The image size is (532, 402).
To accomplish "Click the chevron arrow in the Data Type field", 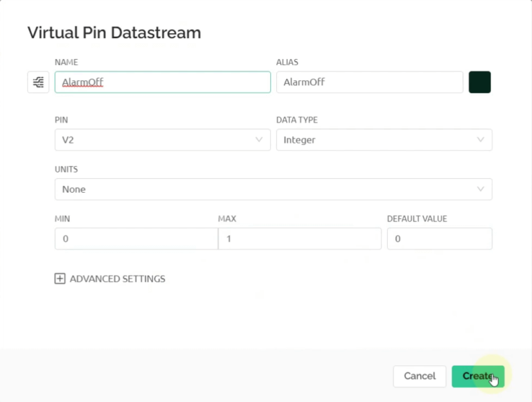I will click(481, 140).
